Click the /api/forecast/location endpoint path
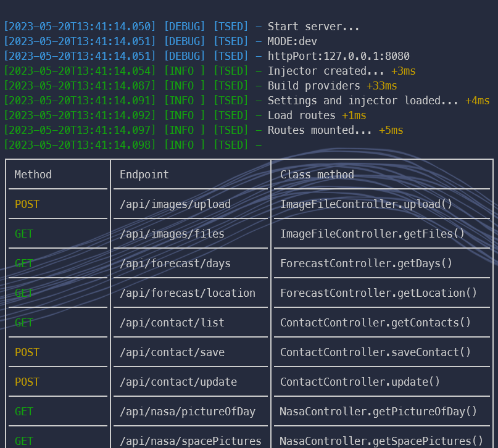Image resolution: width=498 pixels, height=448 pixels. click(x=187, y=293)
